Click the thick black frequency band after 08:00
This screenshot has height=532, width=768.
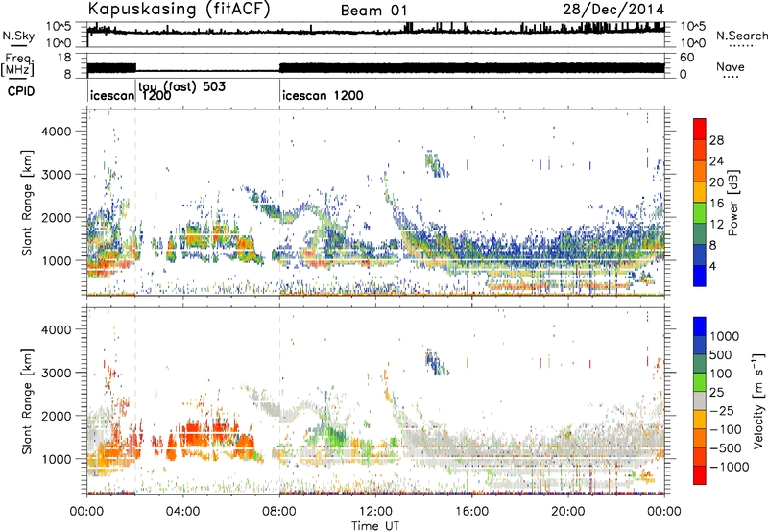point(472,67)
